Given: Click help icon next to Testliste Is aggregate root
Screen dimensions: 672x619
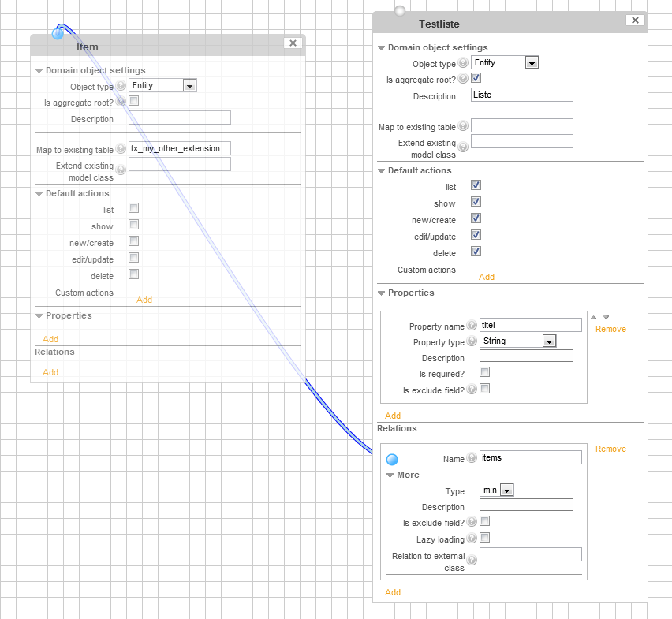Looking at the screenshot, I should tap(463, 78).
